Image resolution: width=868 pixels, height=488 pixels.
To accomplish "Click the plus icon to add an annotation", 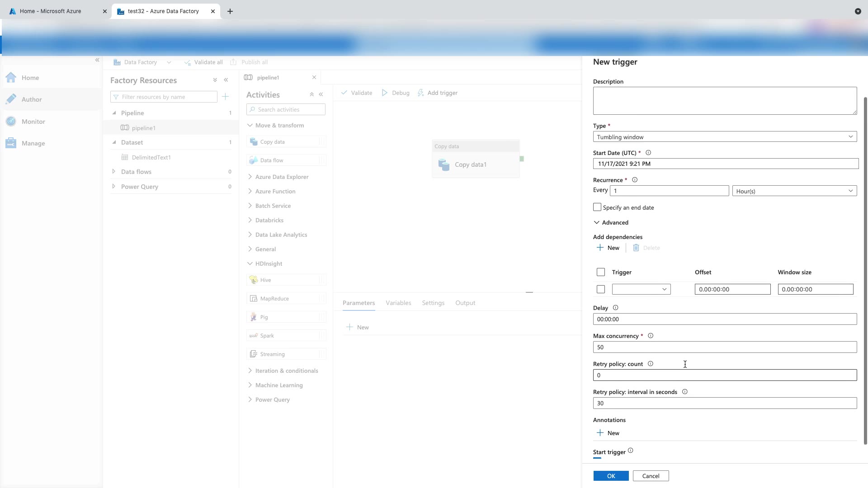I will click(x=600, y=433).
